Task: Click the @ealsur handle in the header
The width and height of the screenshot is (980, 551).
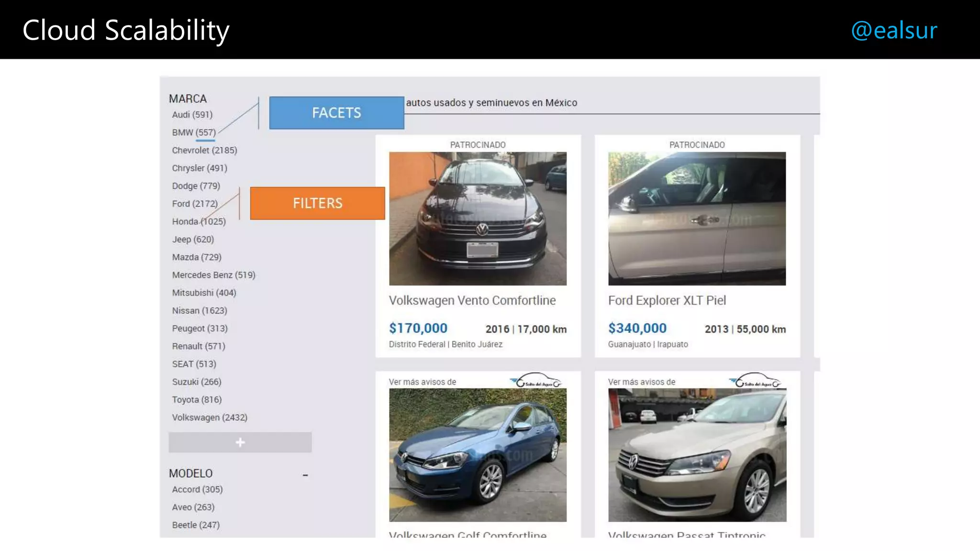Action: tap(894, 30)
